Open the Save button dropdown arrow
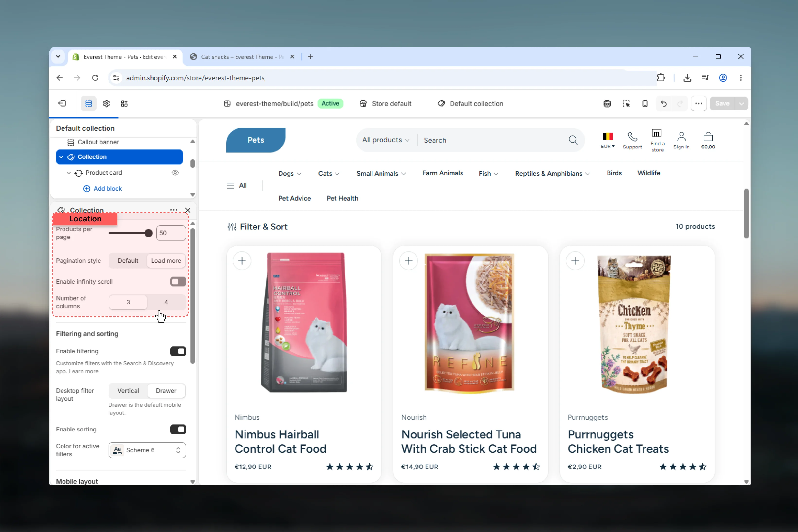Viewport: 798px width, 532px height. 742,103
